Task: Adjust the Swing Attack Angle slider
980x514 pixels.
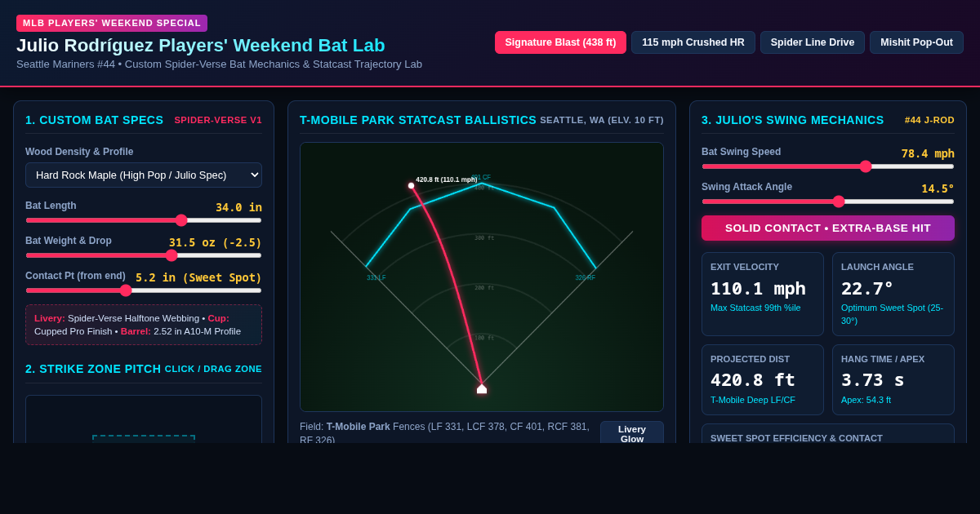Action: pos(828,202)
